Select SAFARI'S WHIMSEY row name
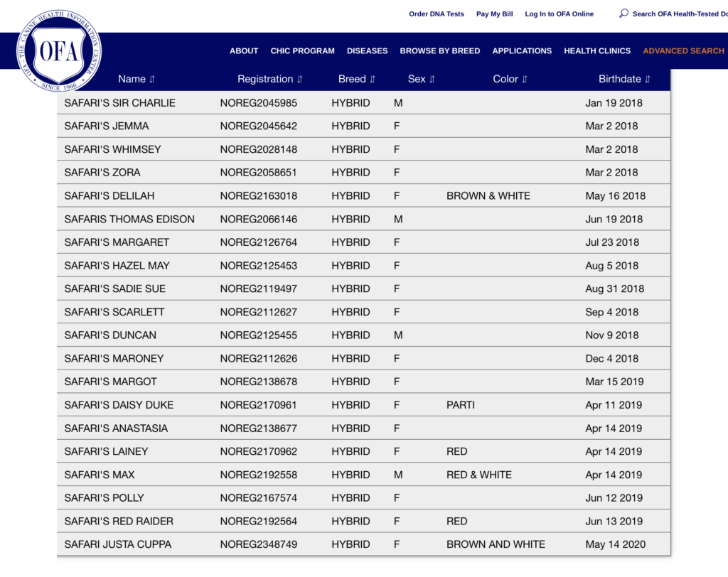 [x=112, y=149]
